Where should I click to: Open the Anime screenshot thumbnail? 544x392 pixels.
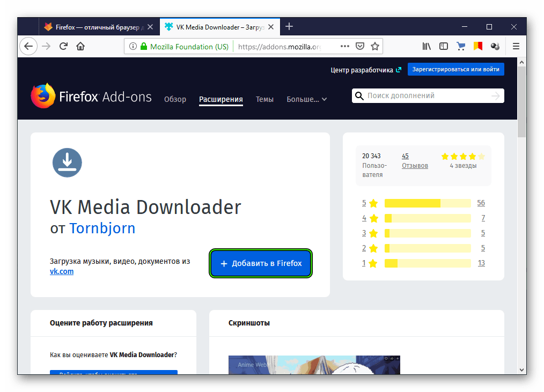coord(314,365)
